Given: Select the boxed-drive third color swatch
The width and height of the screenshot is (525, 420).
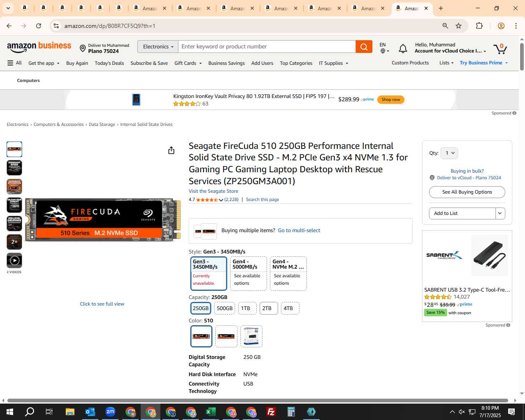Looking at the screenshot, I should (x=251, y=336).
